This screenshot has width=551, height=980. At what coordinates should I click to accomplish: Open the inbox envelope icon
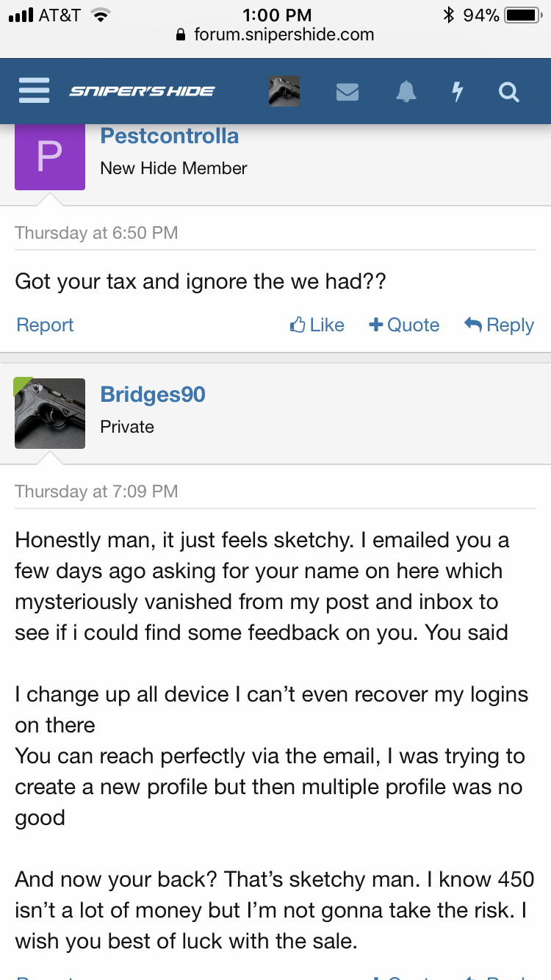coord(347,92)
